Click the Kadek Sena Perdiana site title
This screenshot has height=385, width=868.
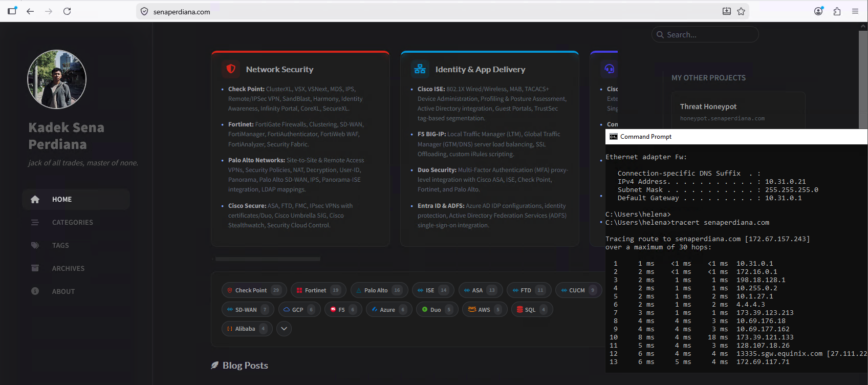point(66,136)
